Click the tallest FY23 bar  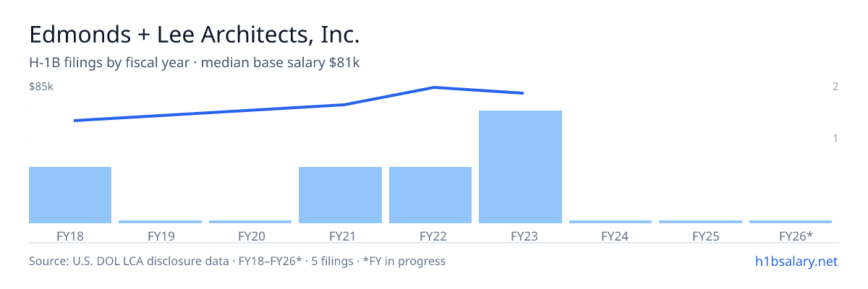(520, 167)
